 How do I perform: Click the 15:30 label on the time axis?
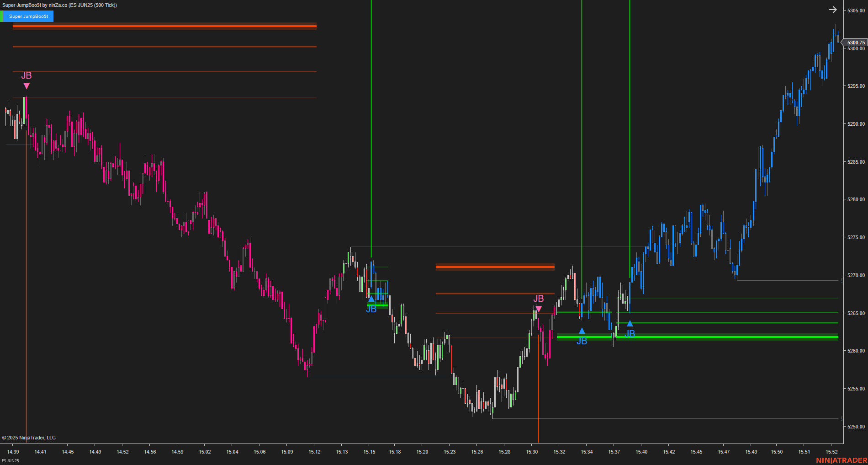coord(532,452)
